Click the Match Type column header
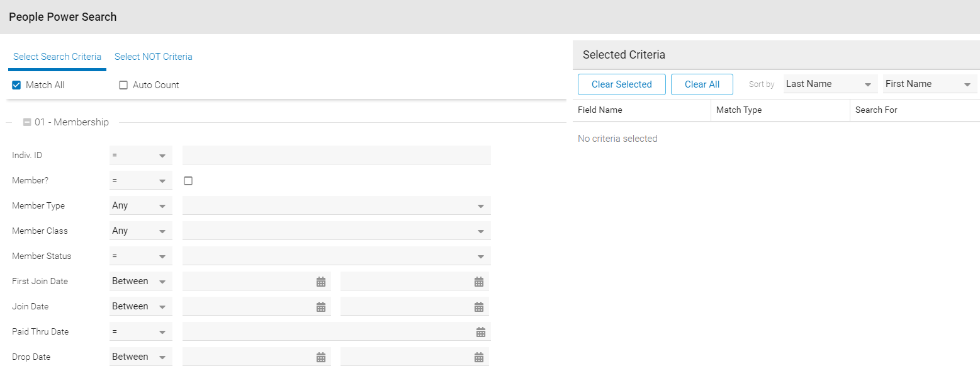Image resolution: width=980 pixels, height=373 pixels. tap(780, 110)
